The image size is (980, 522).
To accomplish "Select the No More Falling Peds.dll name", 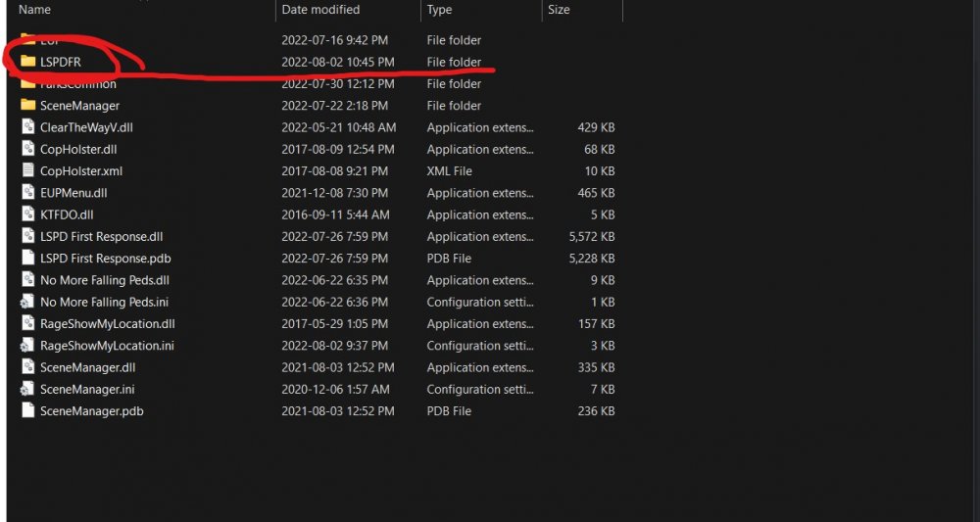I will [105, 280].
